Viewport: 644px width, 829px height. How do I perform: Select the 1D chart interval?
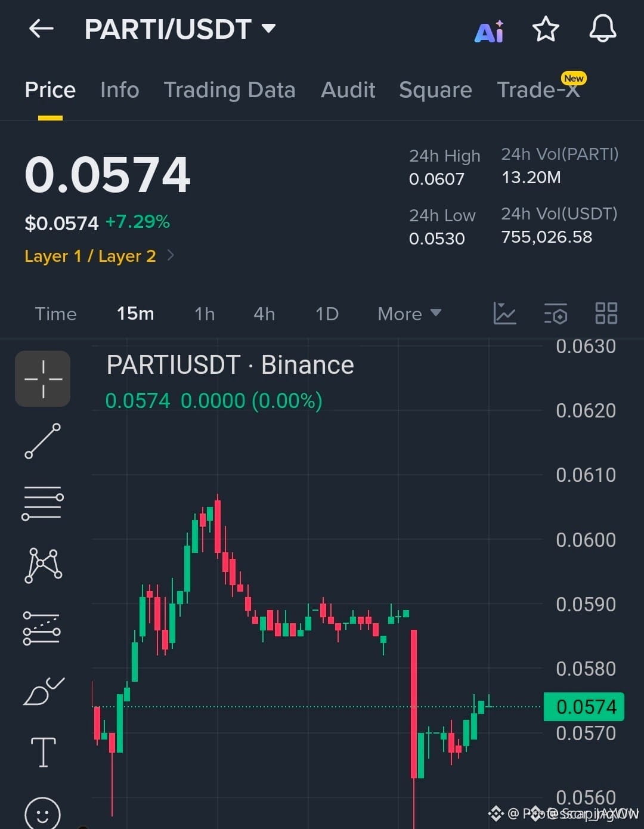click(x=327, y=314)
